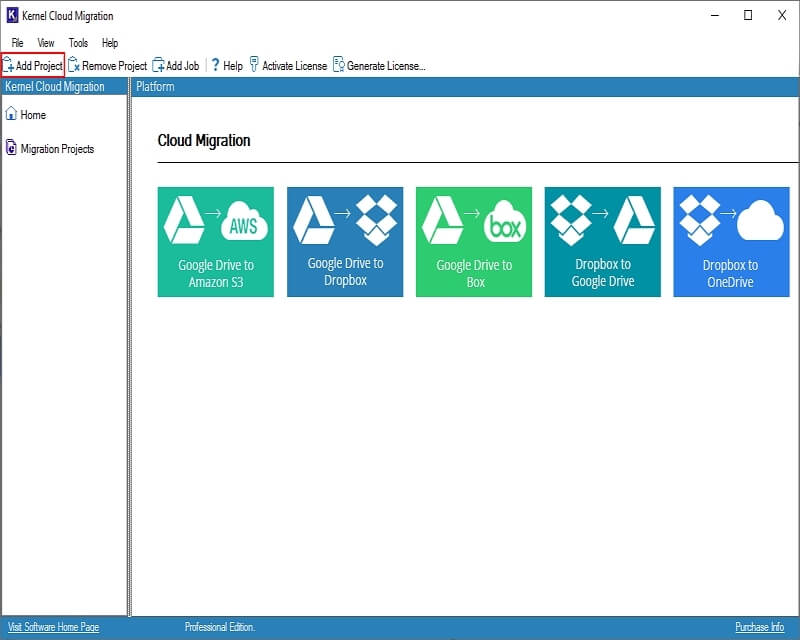Viewport: 800px width, 640px height.
Task: Click the Add Project toolbar icon
Action: (x=8, y=65)
